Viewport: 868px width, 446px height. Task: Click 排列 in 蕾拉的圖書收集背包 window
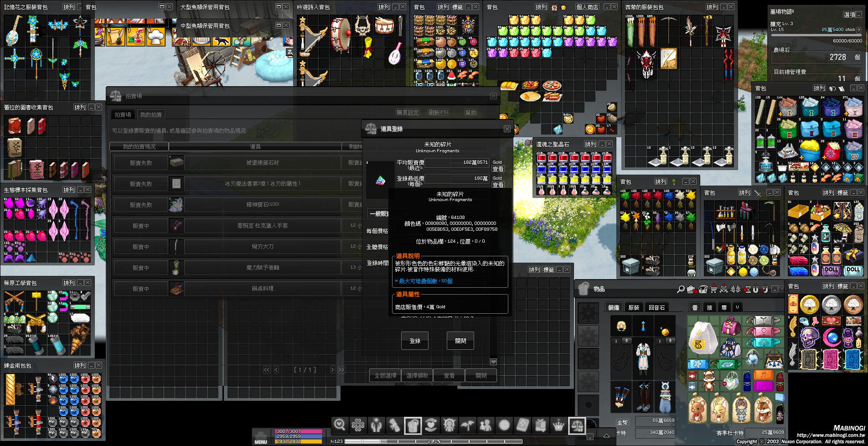pyautogui.click(x=80, y=107)
